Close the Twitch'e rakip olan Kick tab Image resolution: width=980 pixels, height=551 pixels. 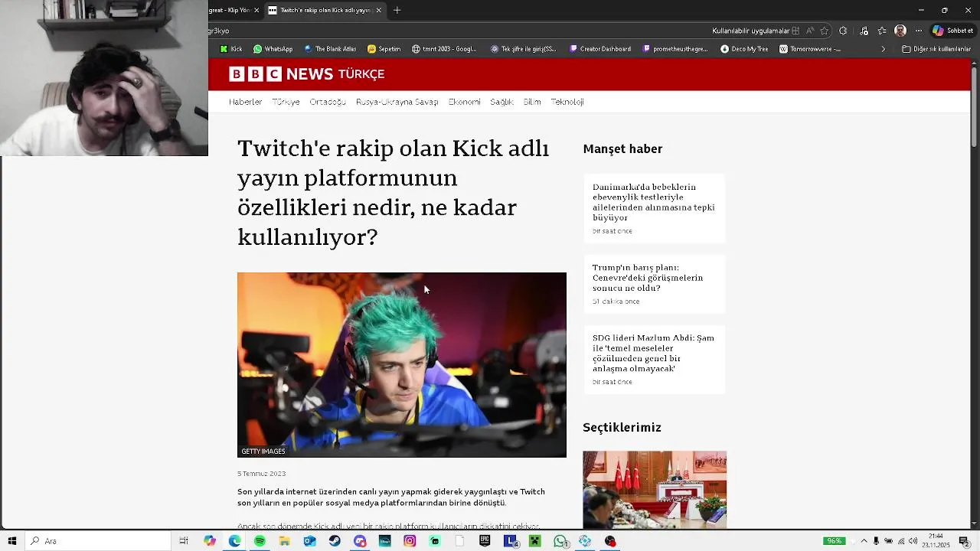(x=378, y=10)
